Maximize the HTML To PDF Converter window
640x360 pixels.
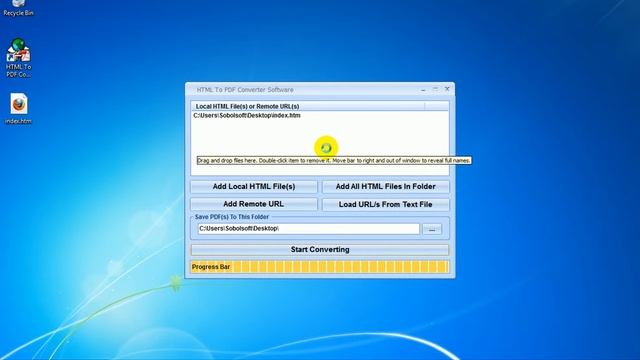click(435, 89)
